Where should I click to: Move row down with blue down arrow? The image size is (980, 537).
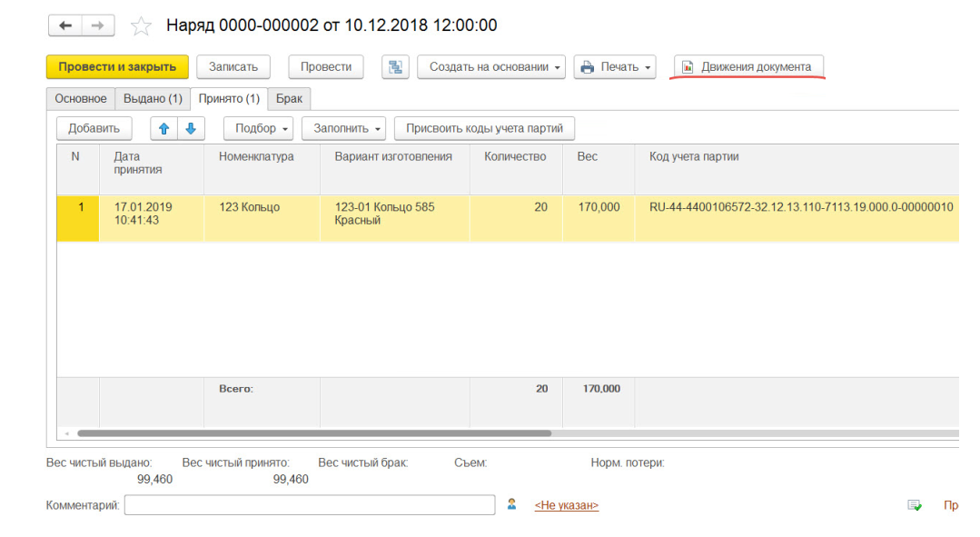[191, 129]
